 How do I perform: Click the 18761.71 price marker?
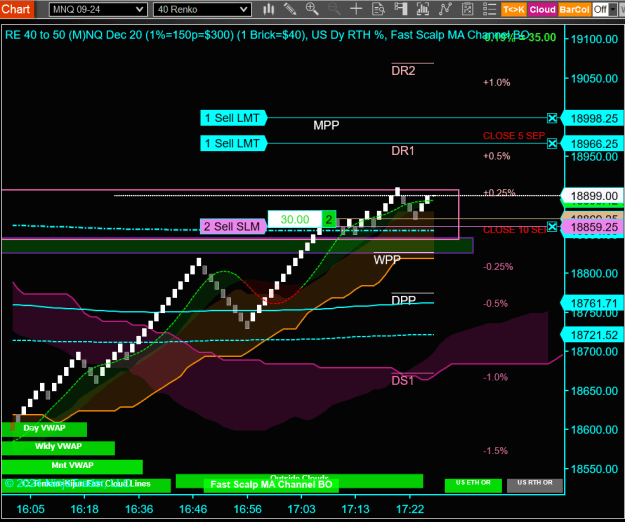point(594,304)
